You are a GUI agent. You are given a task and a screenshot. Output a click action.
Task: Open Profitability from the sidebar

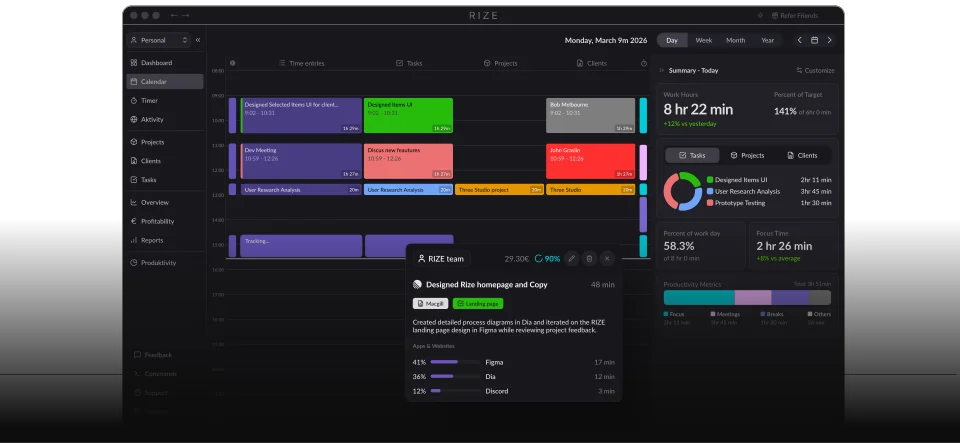click(160, 221)
